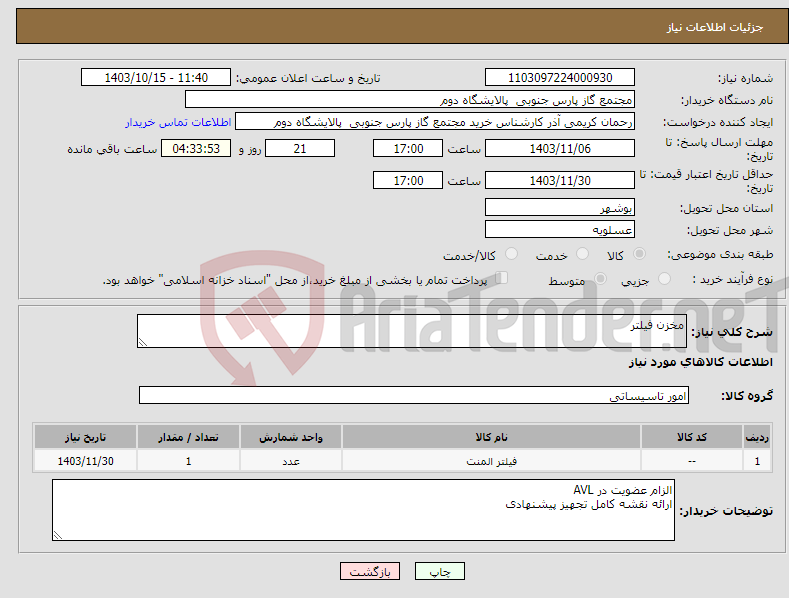Click the گروه کالا field امور تاسیساتی
Viewport: 789px width, 598px height.
(414, 396)
